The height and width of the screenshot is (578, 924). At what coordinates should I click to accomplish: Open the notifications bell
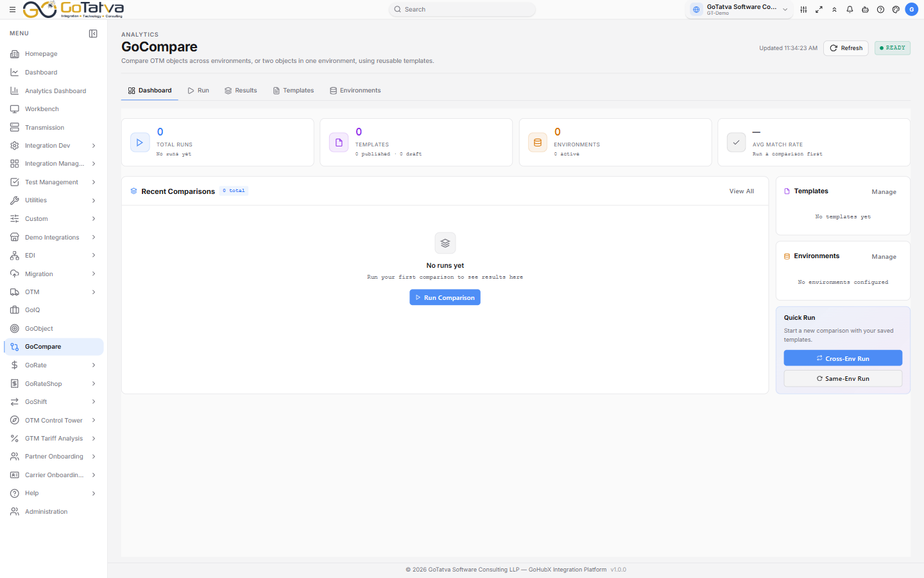(850, 10)
